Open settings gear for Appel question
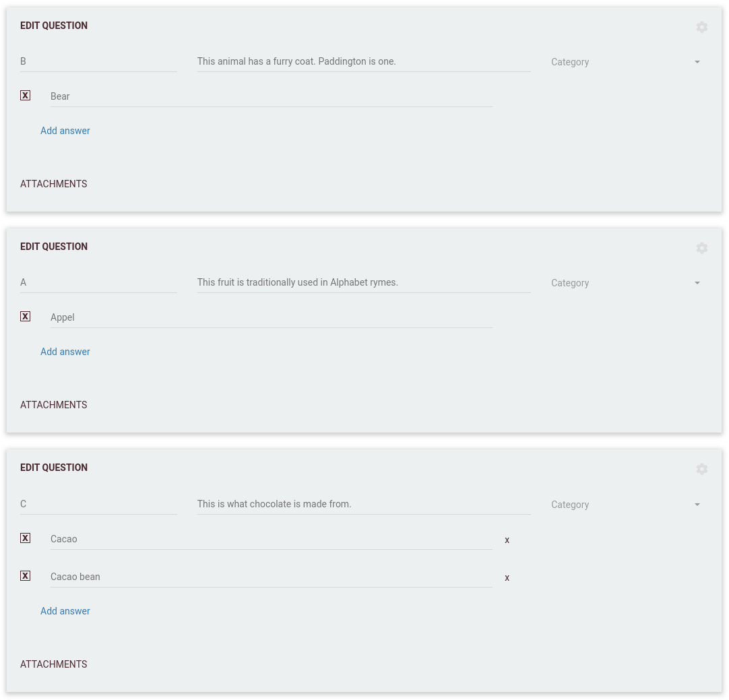The height and width of the screenshot is (700, 729). pos(702,248)
